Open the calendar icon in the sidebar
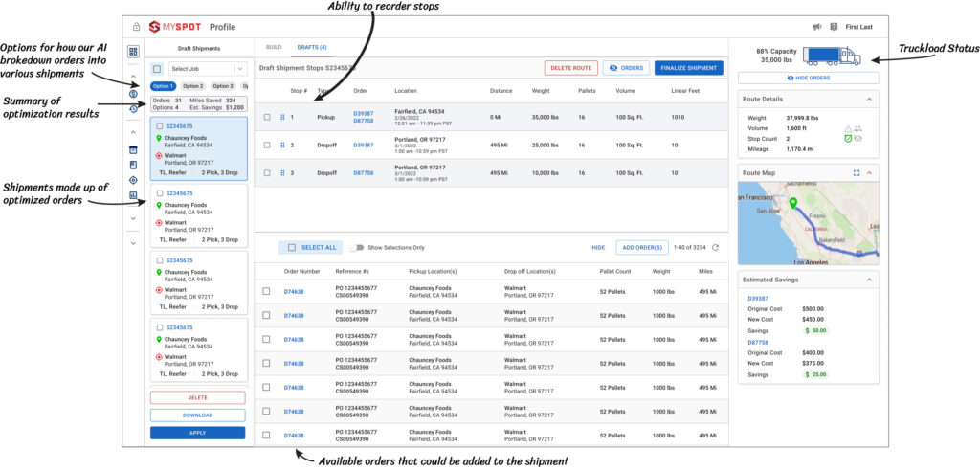This screenshot has width=980, height=471. pos(133,149)
